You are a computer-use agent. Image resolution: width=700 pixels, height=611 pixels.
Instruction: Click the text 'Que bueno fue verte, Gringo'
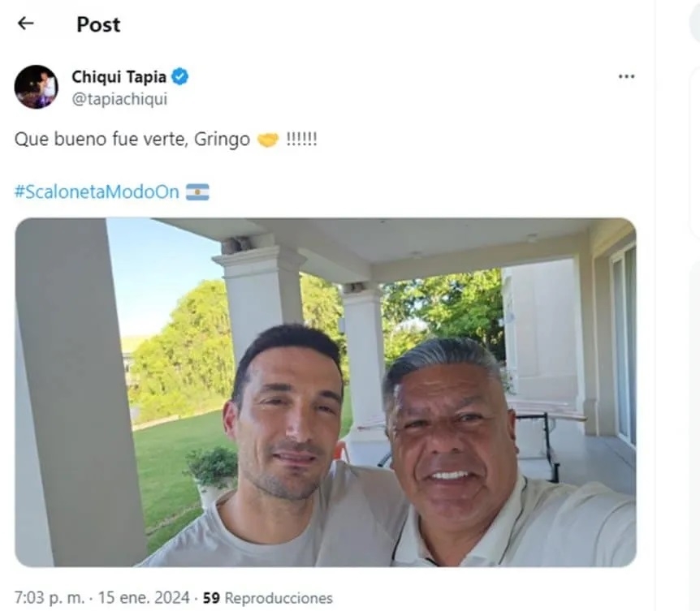point(132,140)
